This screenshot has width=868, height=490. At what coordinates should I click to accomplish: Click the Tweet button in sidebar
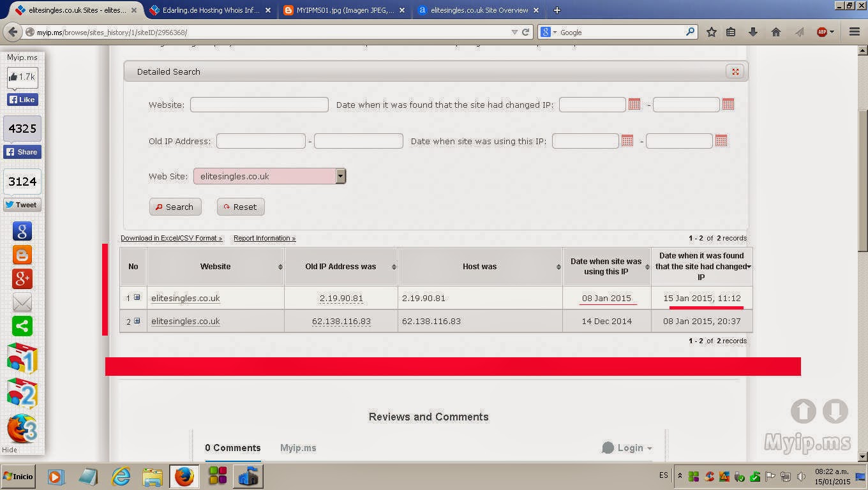point(22,205)
